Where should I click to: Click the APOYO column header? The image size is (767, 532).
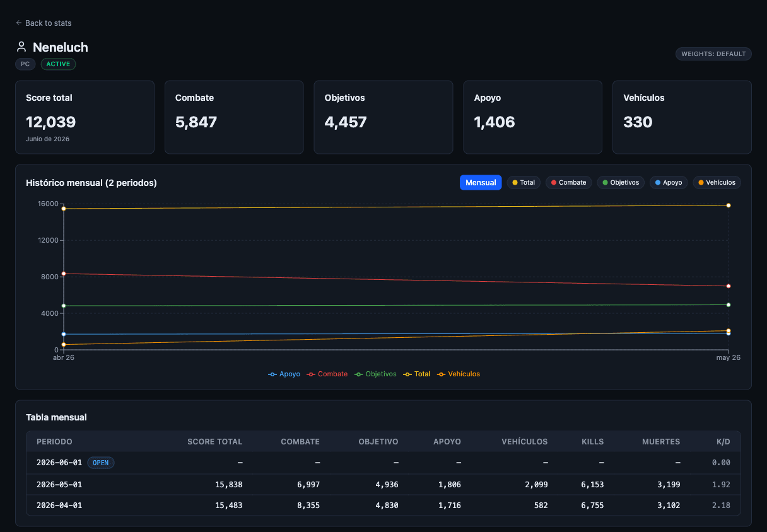point(447,442)
